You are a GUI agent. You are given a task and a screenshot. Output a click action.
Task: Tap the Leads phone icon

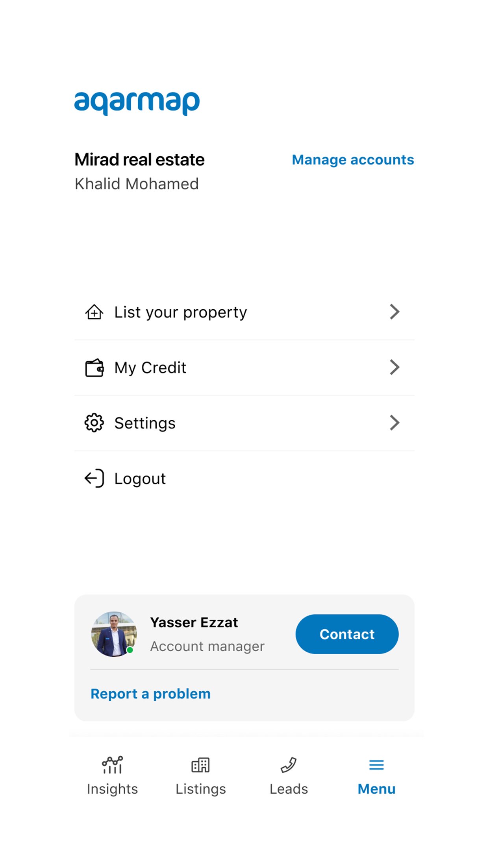tap(289, 765)
